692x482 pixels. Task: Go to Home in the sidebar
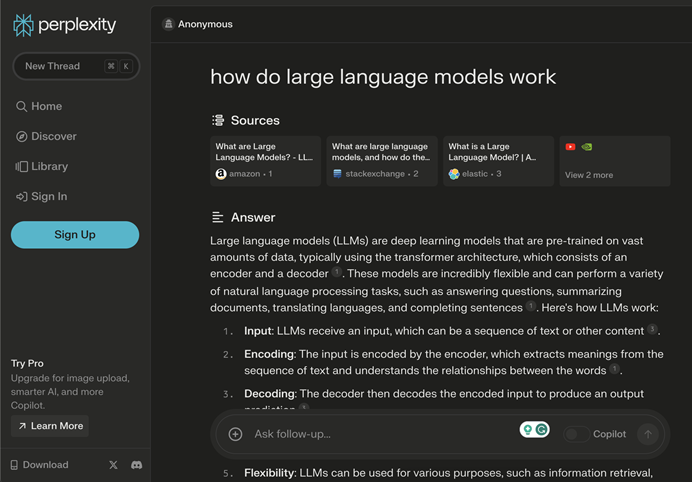[46, 106]
